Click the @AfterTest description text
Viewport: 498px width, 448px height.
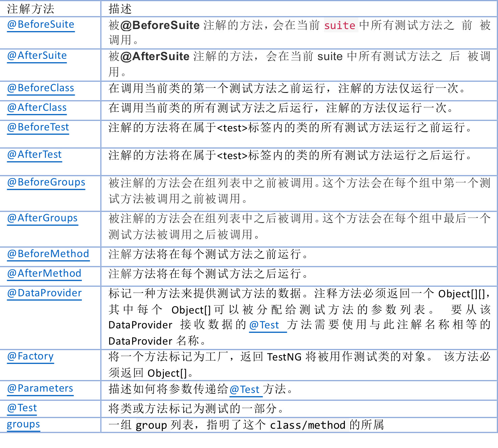point(291,155)
